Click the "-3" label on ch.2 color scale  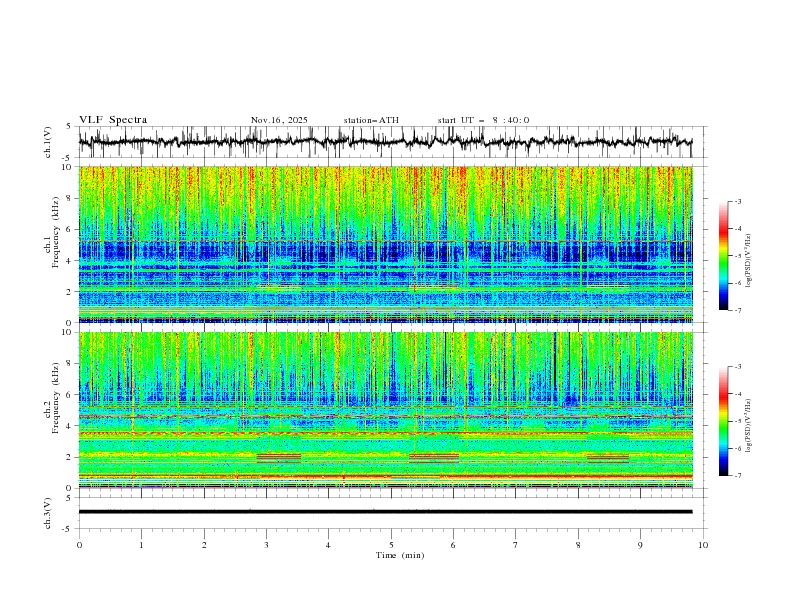coord(737,367)
